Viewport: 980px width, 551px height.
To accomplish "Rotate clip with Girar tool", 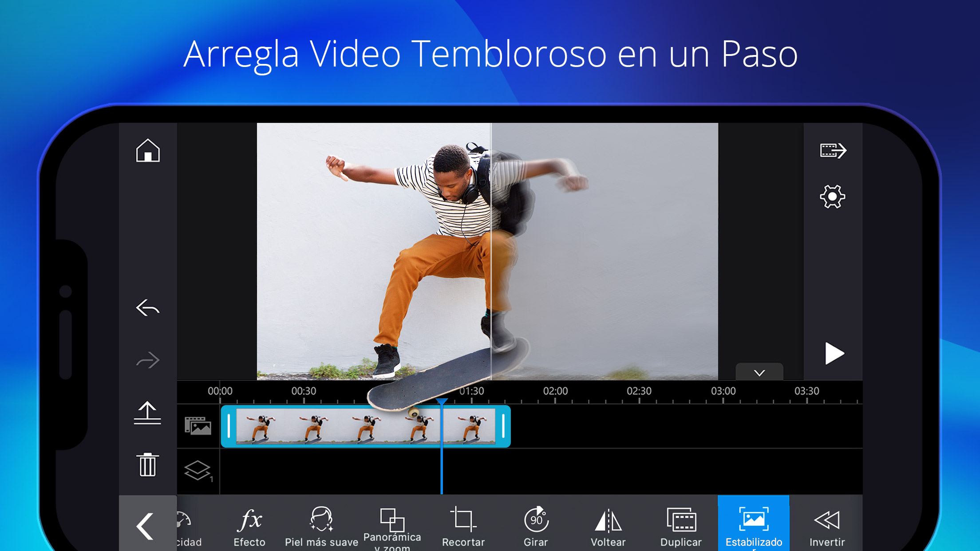I will pyautogui.click(x=536, y=526).
